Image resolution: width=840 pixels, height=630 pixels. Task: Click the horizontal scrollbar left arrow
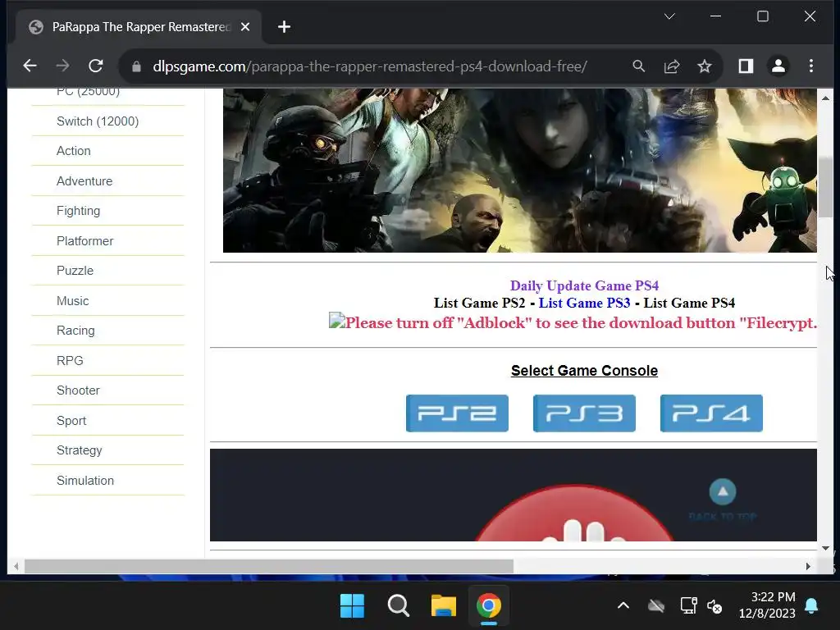[16, 566]
